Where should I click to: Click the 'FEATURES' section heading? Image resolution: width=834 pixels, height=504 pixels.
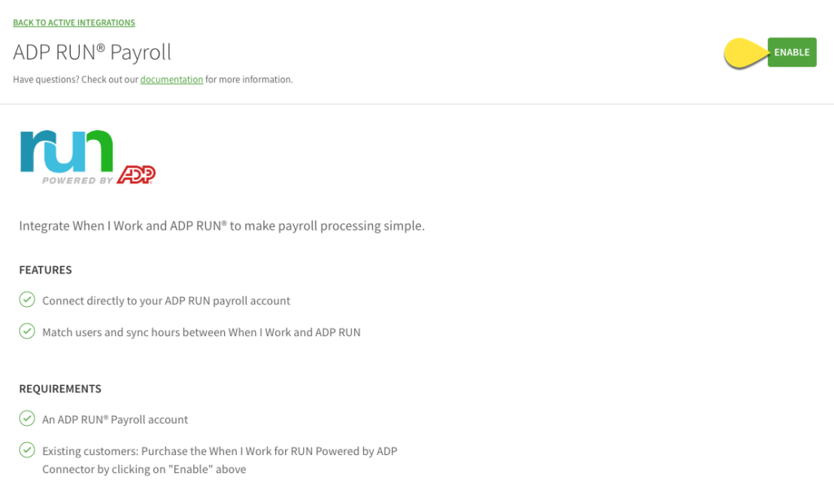(x=45, y=270)
